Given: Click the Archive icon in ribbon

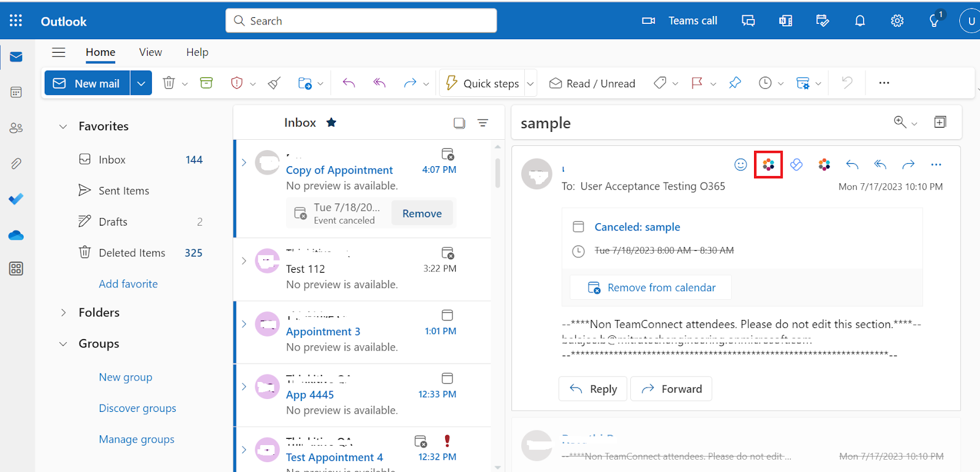Looking at the screenshot, I should (206, 83).
